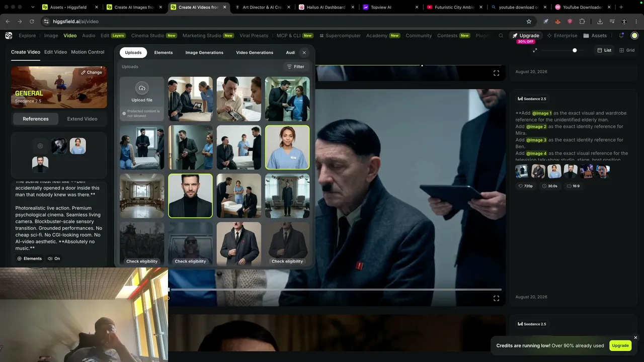Screen dimensions: 644x362
Task: Switch results to List view
Action: point(604,50)
